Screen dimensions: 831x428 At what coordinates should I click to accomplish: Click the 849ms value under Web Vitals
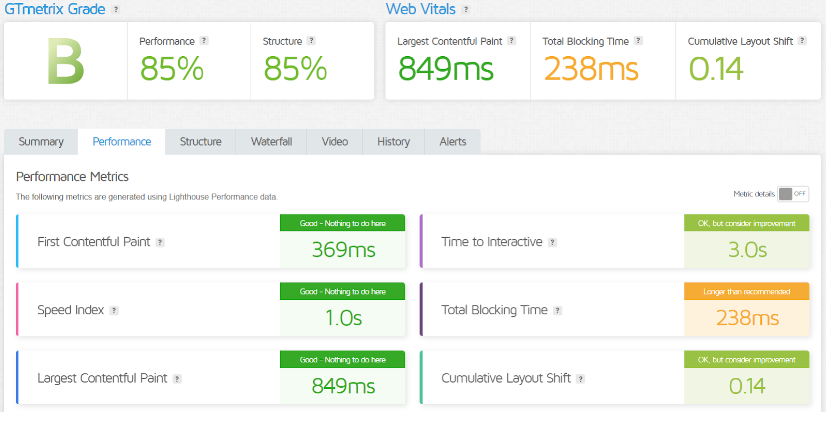(x=446, y=69)
